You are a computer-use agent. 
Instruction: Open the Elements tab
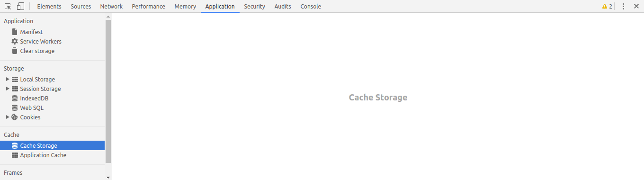tap(49, 6)
